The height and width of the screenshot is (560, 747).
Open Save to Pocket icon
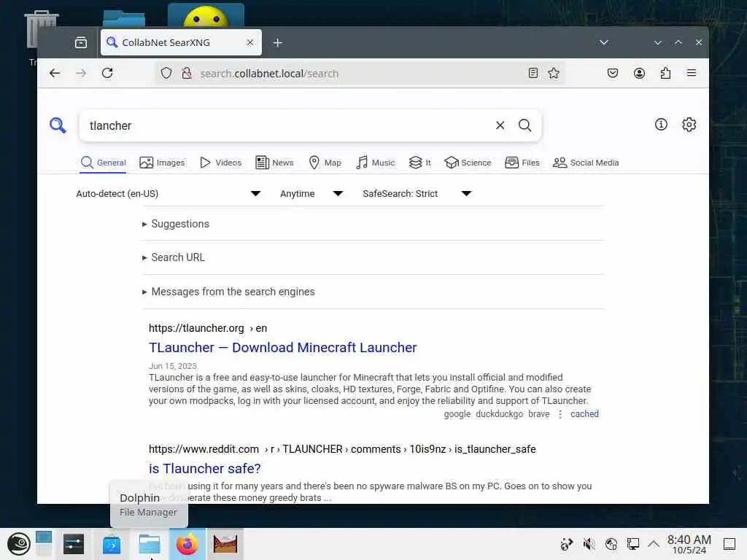point(613,73)
